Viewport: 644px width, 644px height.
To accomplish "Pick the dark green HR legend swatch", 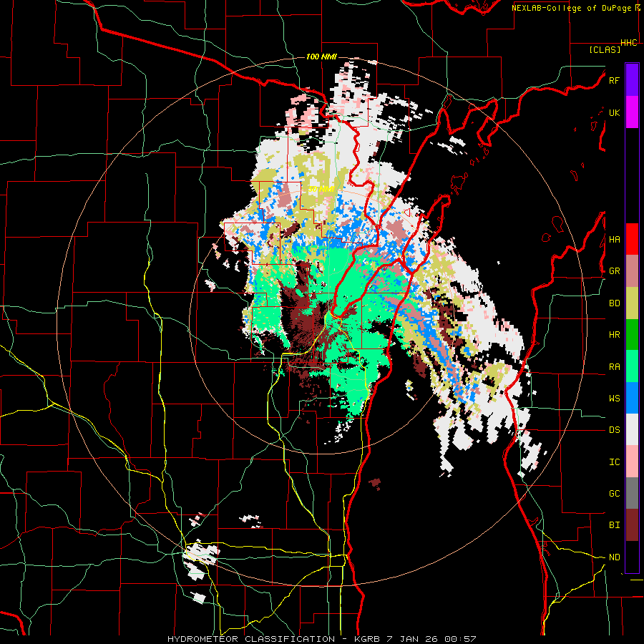I will click(x=632, y=335).
